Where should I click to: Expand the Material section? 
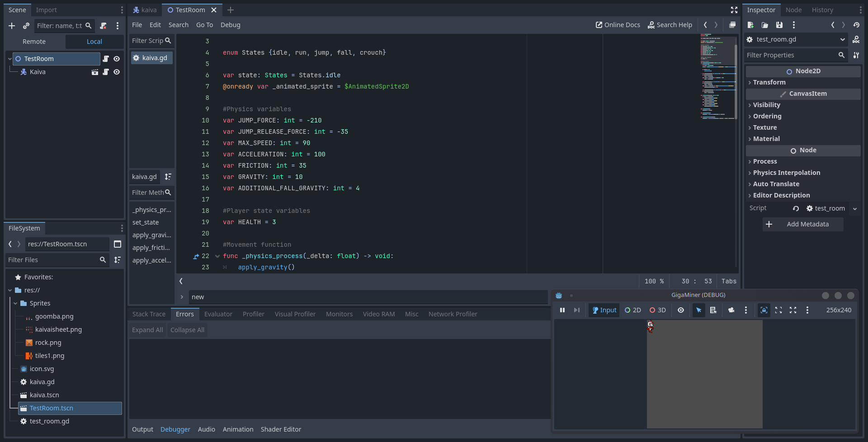point(803,139)
